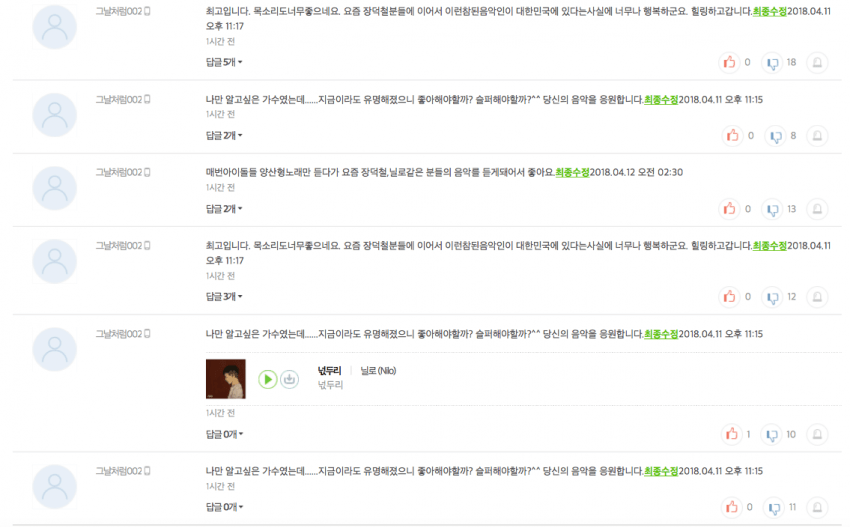Play the attached track 넋두리
850x527 pixels.
tap(267, 379)
